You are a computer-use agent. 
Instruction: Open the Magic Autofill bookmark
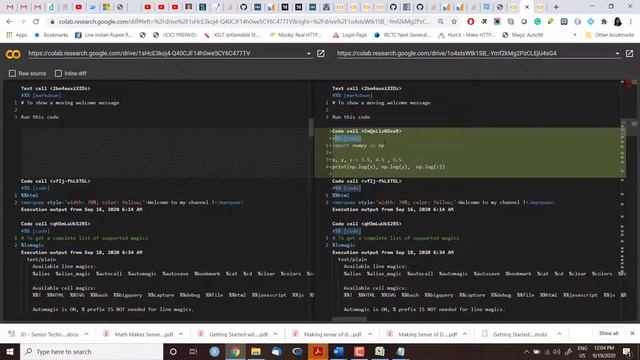pos(523,35)
